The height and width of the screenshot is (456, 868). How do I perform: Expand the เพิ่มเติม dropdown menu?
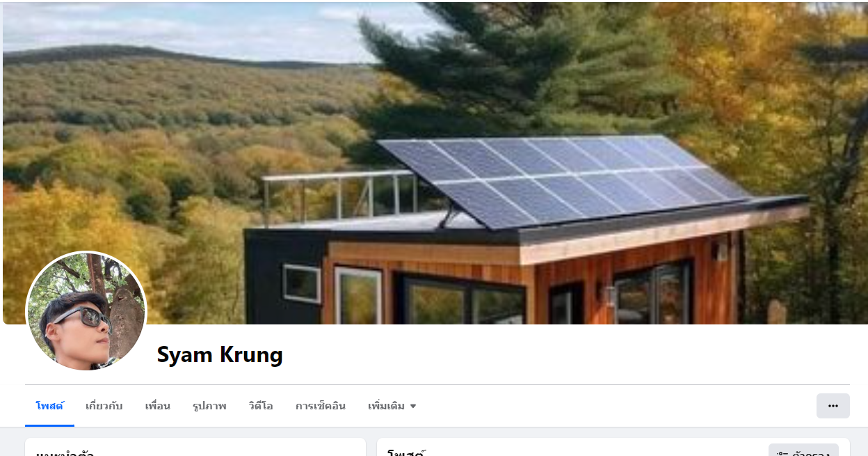click(392, 406)
